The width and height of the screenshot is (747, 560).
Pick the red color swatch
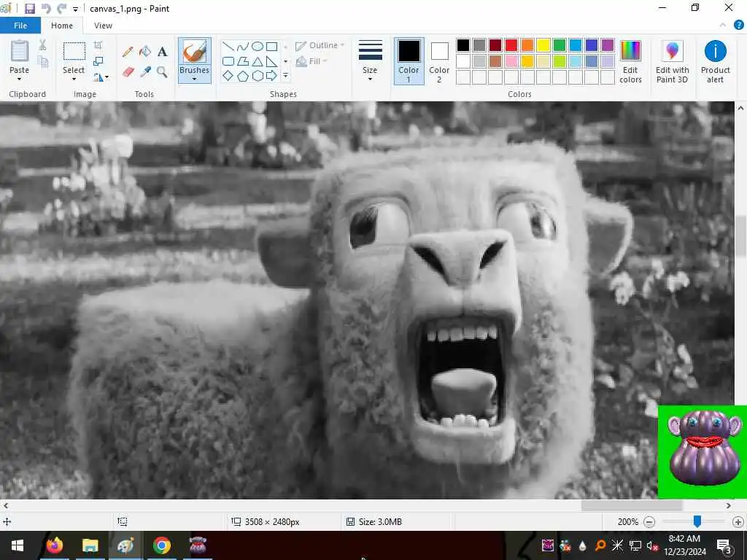point(511,45)
